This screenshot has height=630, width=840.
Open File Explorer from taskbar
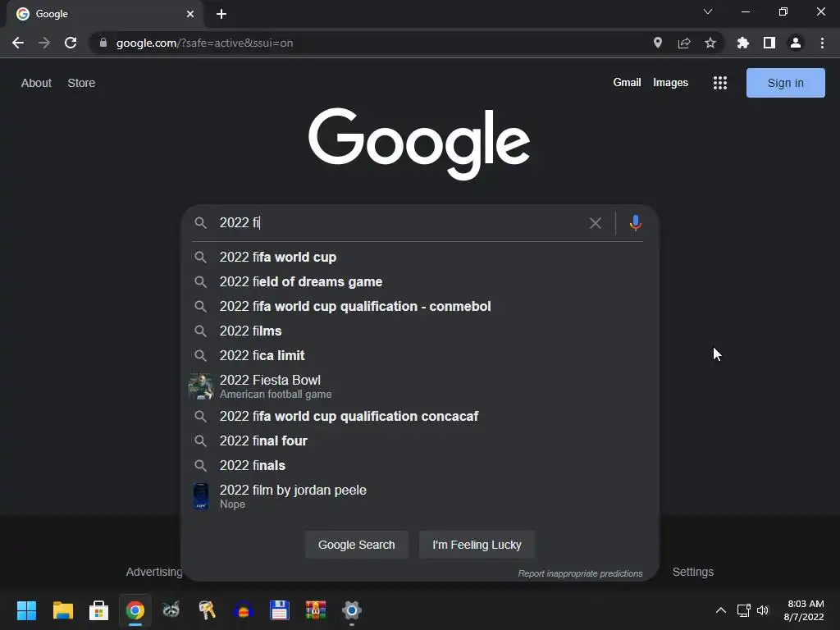[x=62, y=610]
